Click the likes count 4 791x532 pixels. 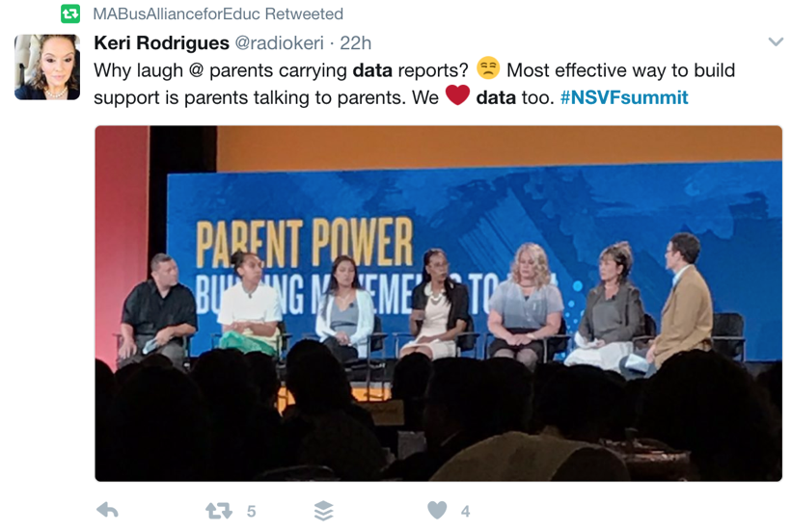coord(465,512)
